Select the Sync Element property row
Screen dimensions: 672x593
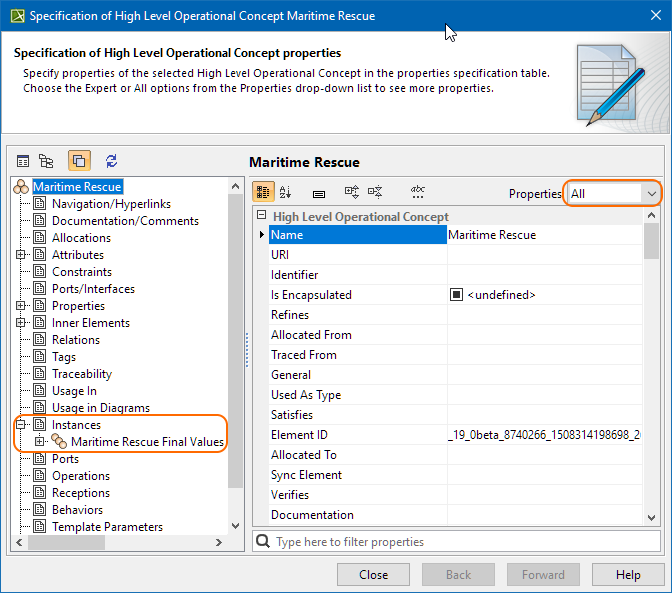455,475
